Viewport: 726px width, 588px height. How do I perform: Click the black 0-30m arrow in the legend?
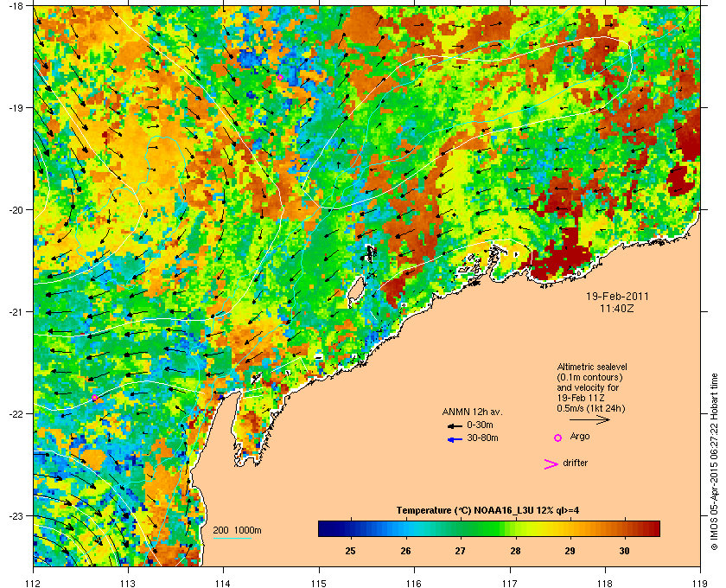tap(455, 426)
